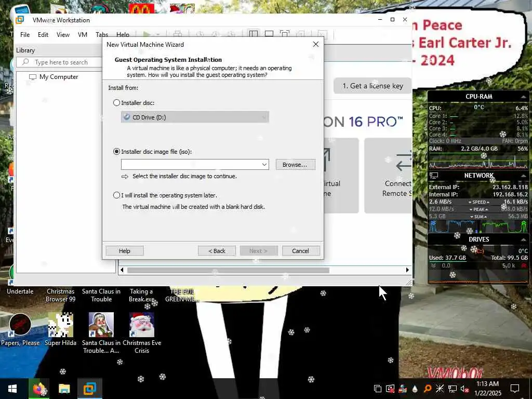The width and height of the screenshot is (532, 399).
Task: Click the horizontal scrollbar thumb in VMware
Action: coord(228,270)
